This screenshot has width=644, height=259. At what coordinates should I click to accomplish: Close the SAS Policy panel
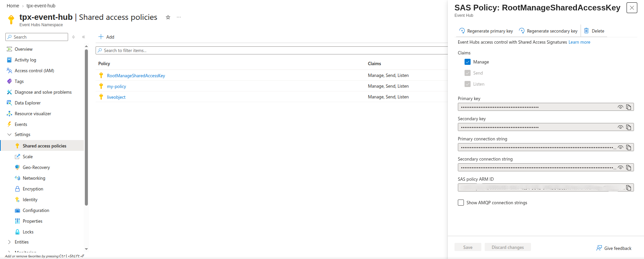point(632,8)
